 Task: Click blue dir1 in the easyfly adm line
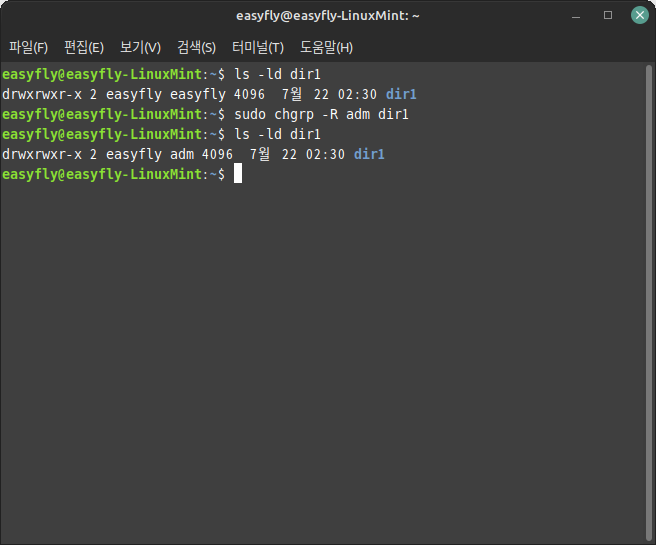[369, 154]
